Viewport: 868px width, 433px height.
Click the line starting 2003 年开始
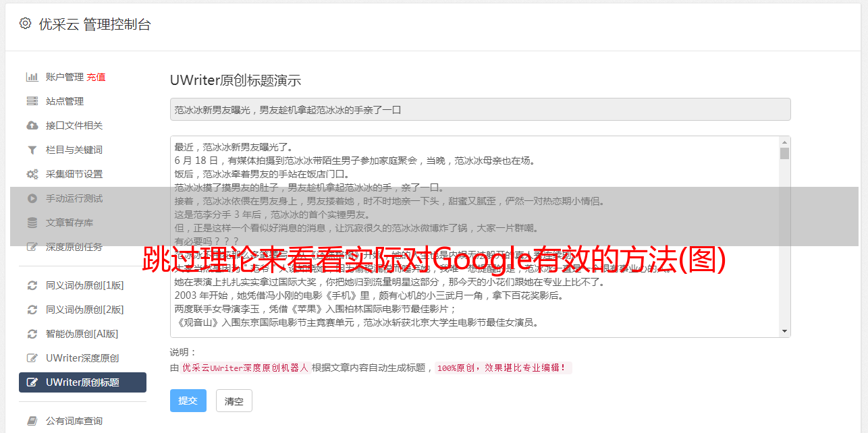[369, 295]
